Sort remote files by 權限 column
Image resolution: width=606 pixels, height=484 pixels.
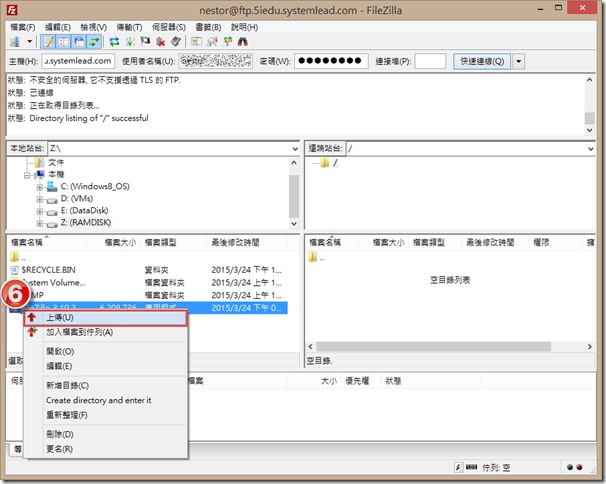[555, 242]
